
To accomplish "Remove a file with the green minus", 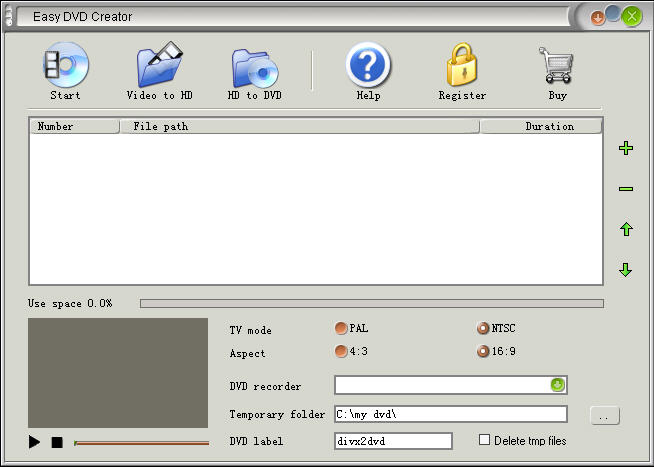I will coord(626,189).
